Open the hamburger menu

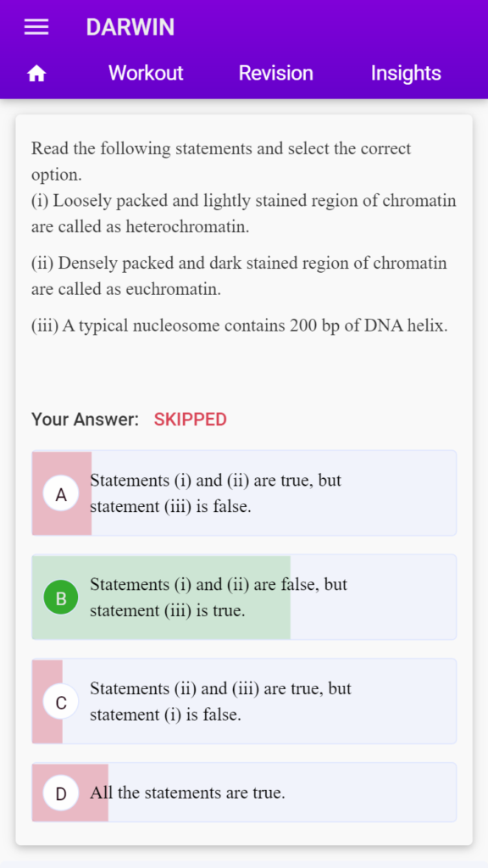(36, 27)
